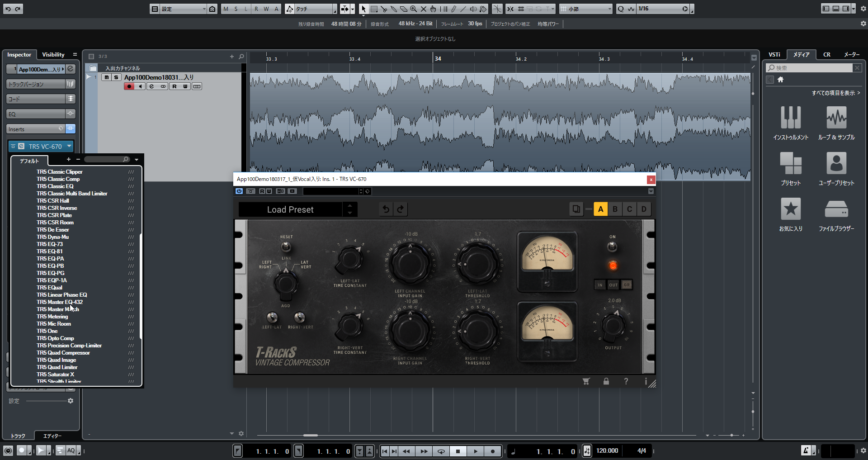Select the Time Warp tool
The width and height of the screenshot is (868, 460).
(x=443, y=9)
